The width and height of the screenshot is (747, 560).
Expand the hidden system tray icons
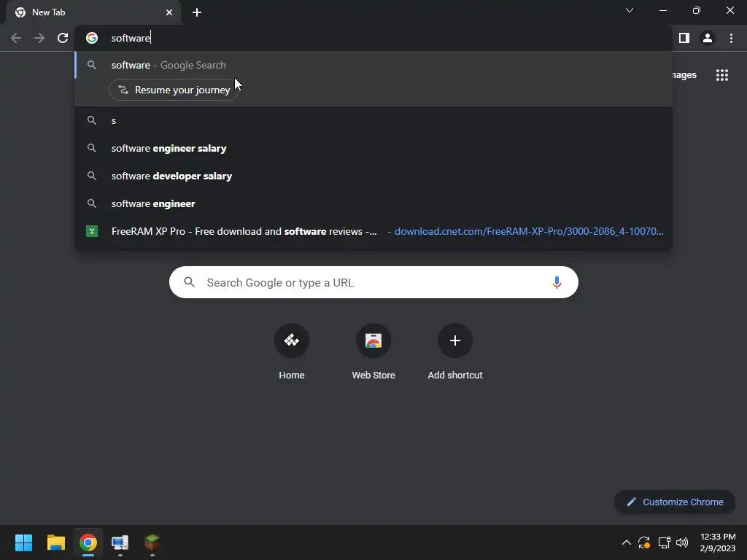627,542
